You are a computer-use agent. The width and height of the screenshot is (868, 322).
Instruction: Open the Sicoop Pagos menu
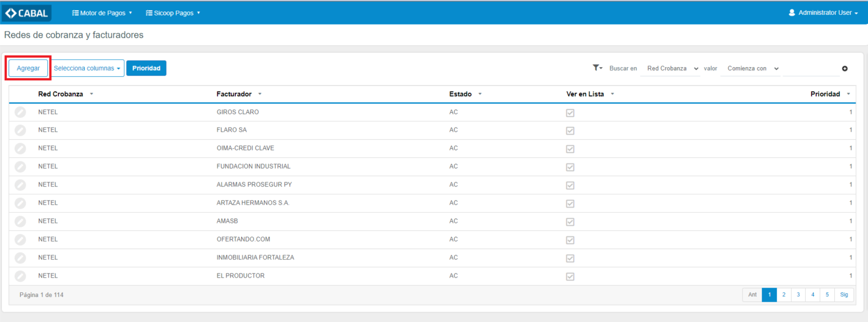click(173, 13)
